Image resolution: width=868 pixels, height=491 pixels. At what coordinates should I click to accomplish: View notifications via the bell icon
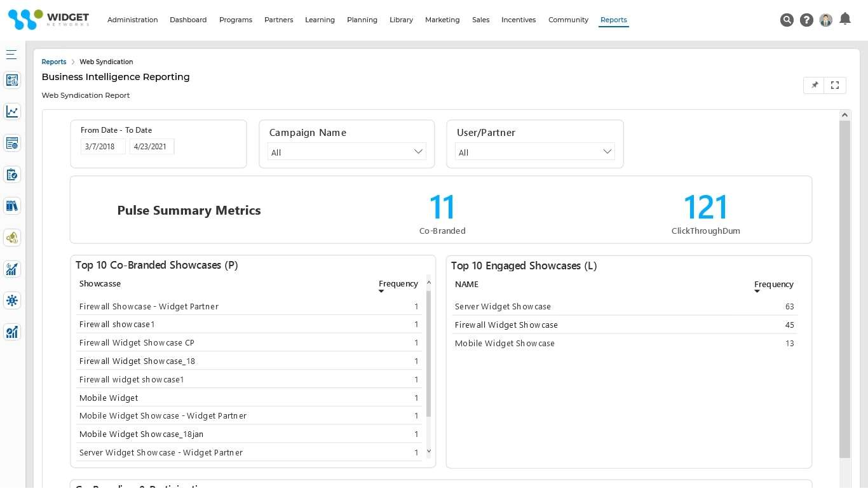pyautogui.click(x=845, y=20)
